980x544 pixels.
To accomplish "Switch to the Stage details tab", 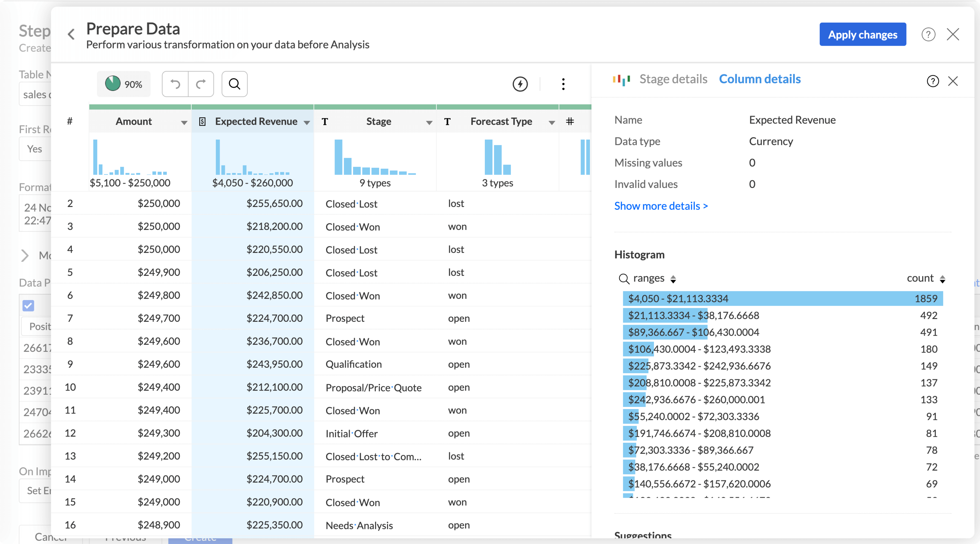I will 673,79.
